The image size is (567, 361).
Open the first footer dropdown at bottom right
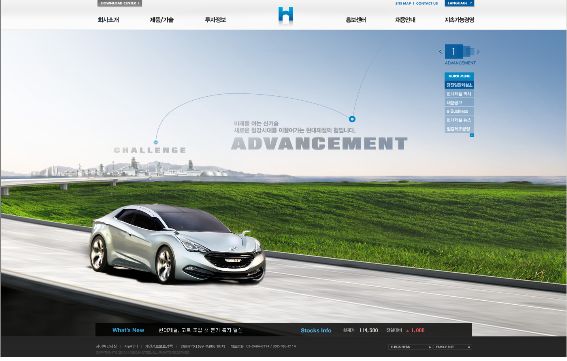410,347
